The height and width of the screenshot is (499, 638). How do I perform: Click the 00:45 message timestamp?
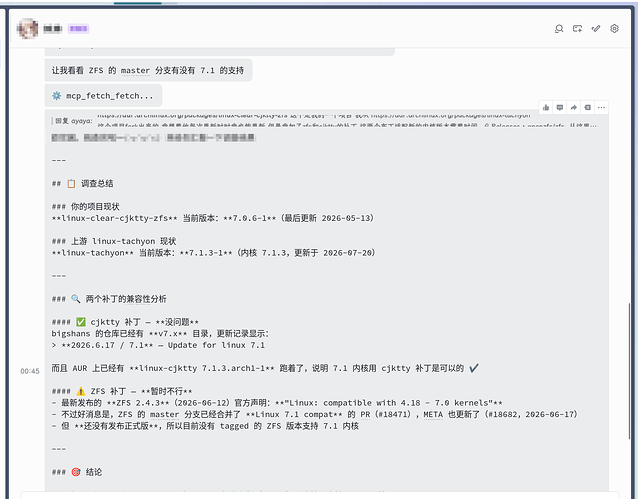(x=30, y=371)
